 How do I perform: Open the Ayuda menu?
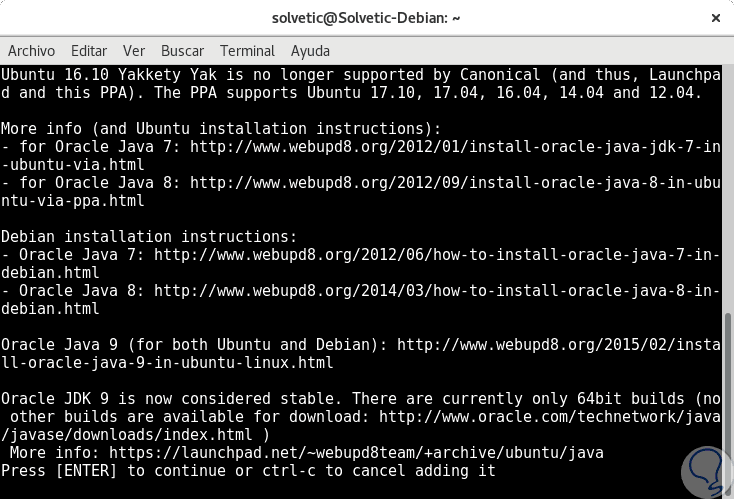coord(310,51)
